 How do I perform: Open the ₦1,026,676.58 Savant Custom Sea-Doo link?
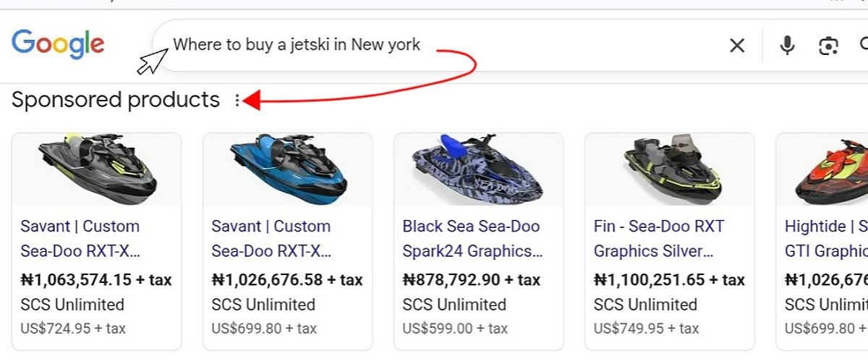point(271,239)
